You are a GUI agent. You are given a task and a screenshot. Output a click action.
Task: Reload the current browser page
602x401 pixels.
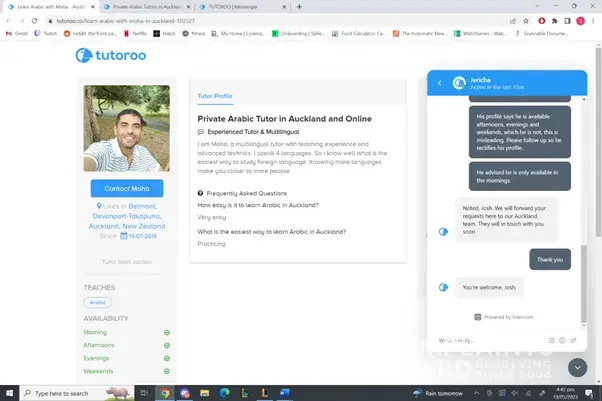coord(38,19)
